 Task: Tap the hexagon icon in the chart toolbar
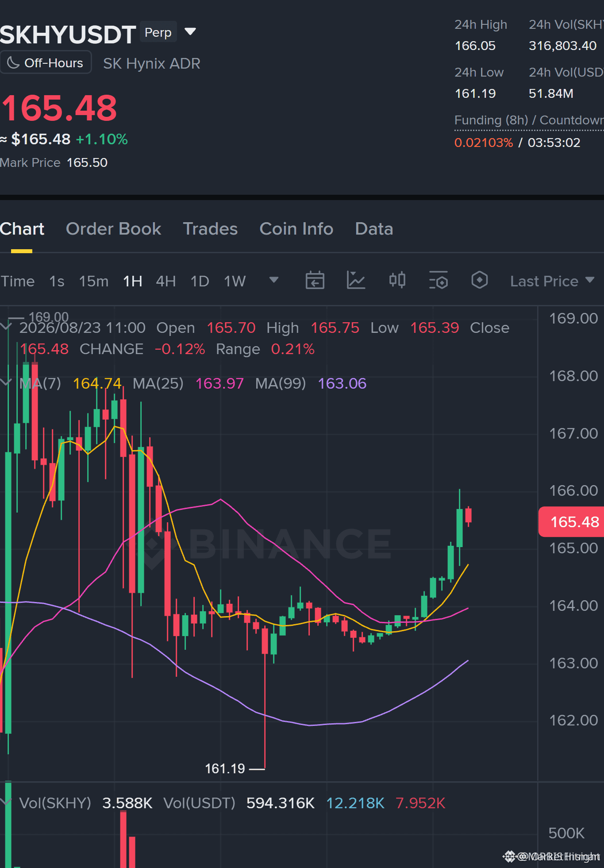tap(479, 280)
